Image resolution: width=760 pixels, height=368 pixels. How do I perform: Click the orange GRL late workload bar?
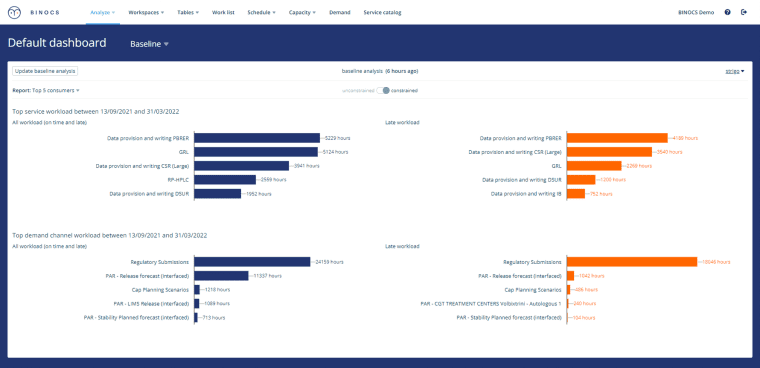tap(594, 166)
